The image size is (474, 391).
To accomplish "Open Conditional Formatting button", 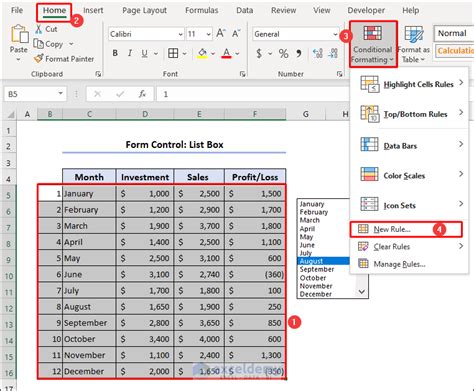I will click(x=373, y=44).
